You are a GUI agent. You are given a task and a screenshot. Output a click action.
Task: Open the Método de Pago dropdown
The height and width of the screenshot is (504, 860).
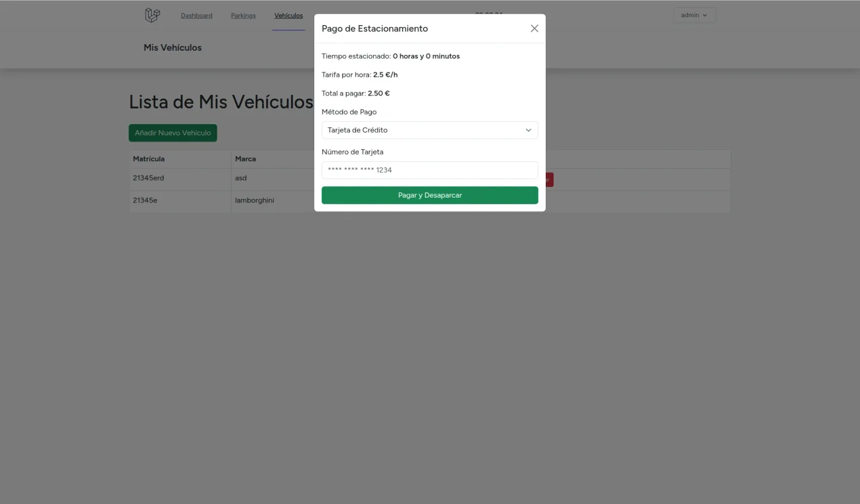429,130
